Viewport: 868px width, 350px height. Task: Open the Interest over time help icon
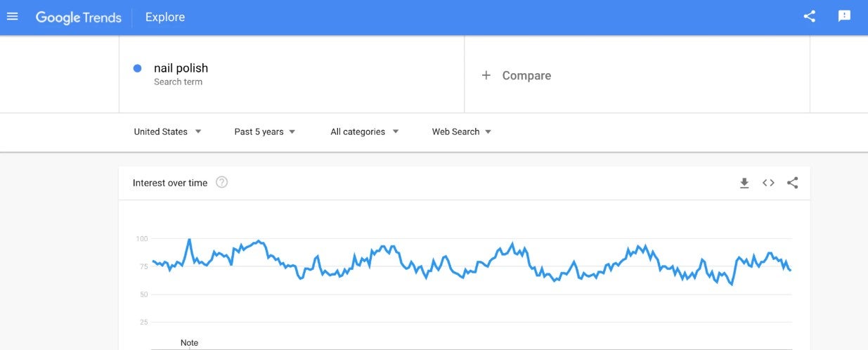pos(221,183)
